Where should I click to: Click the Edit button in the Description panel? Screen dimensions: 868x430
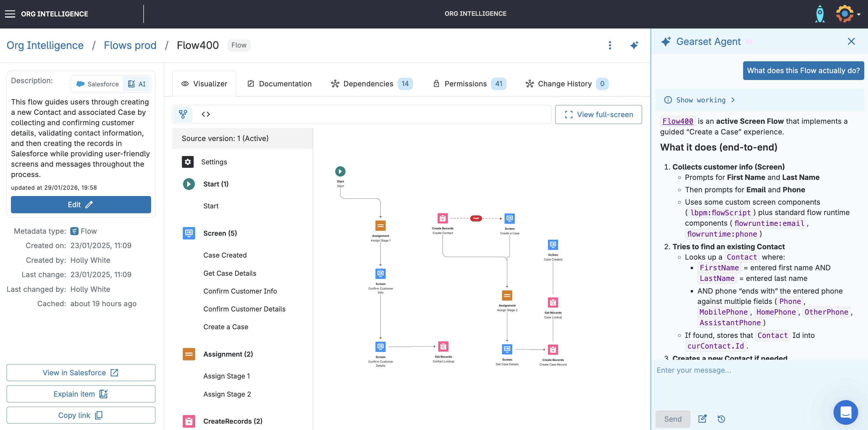[x=81, y=205]
